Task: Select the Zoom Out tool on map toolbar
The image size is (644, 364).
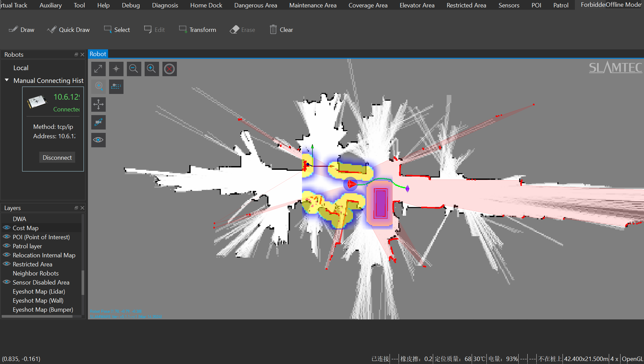Action: 134,69
